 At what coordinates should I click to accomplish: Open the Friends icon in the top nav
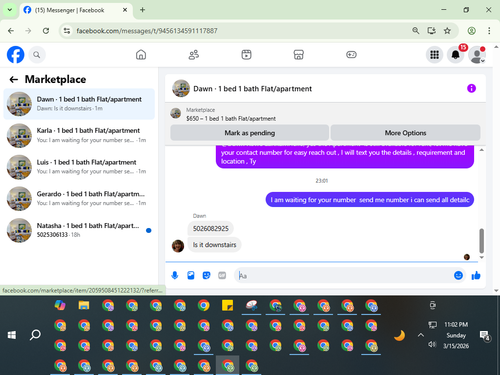(194, 55)
